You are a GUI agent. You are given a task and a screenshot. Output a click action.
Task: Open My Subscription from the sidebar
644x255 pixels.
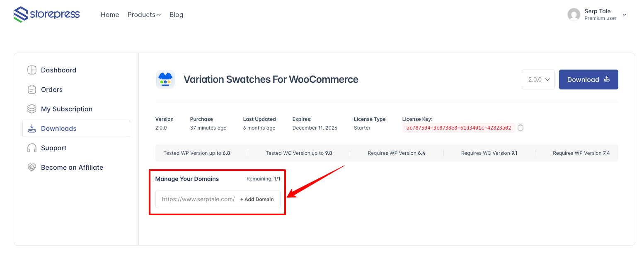click(x=66, y=109)
